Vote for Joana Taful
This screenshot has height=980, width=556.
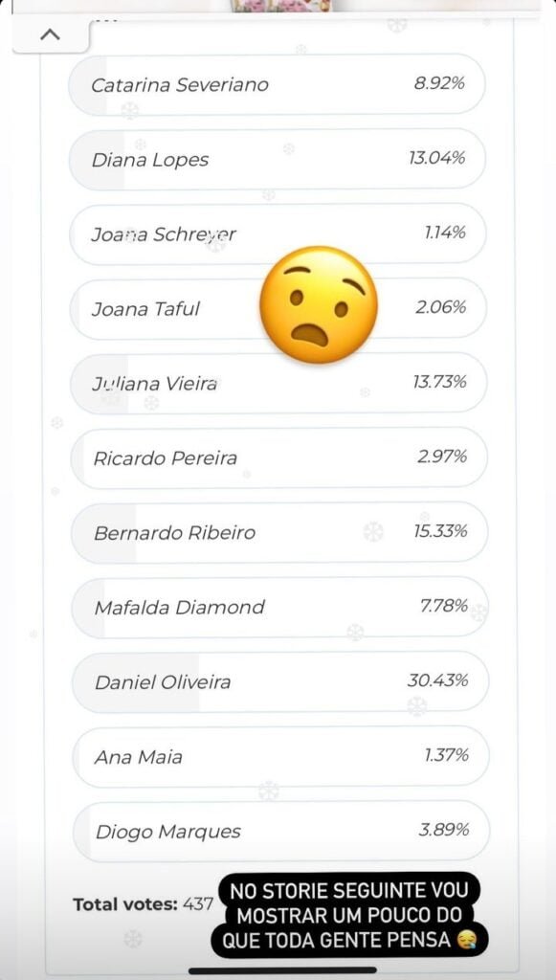tap(278, 308)
